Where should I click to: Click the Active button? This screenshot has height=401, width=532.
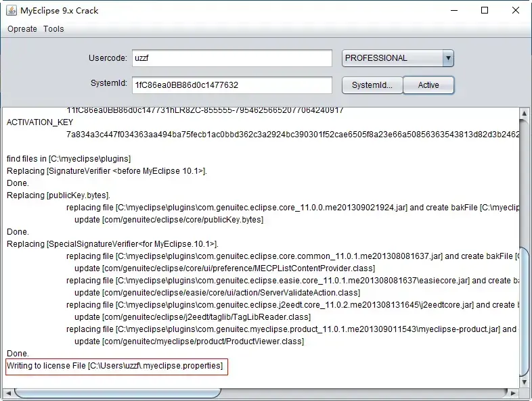tap(428, 85)
